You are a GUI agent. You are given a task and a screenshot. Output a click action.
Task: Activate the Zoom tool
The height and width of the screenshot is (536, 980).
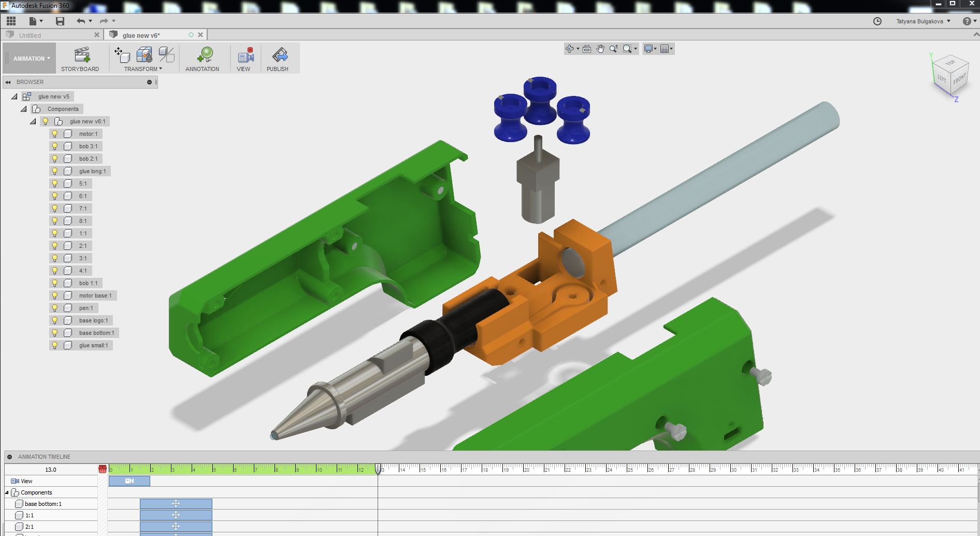click(613, 49)
